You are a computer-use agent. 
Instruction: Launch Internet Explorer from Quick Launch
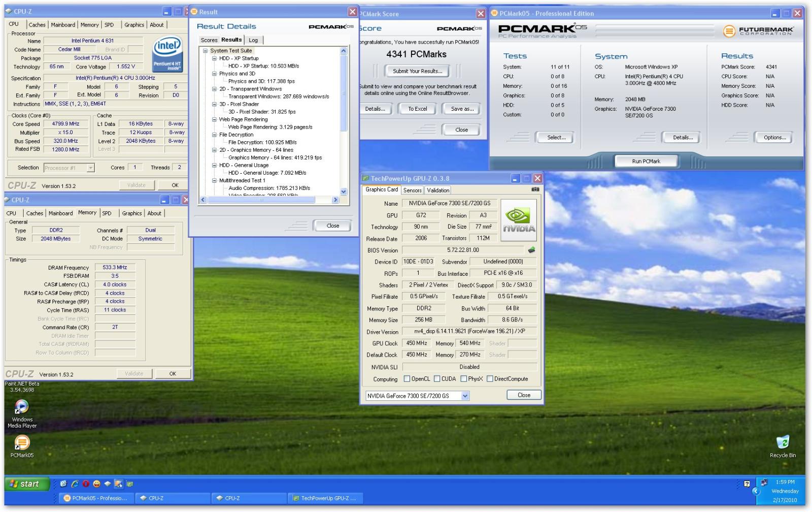pyautogui.click(x=75, y=484)
